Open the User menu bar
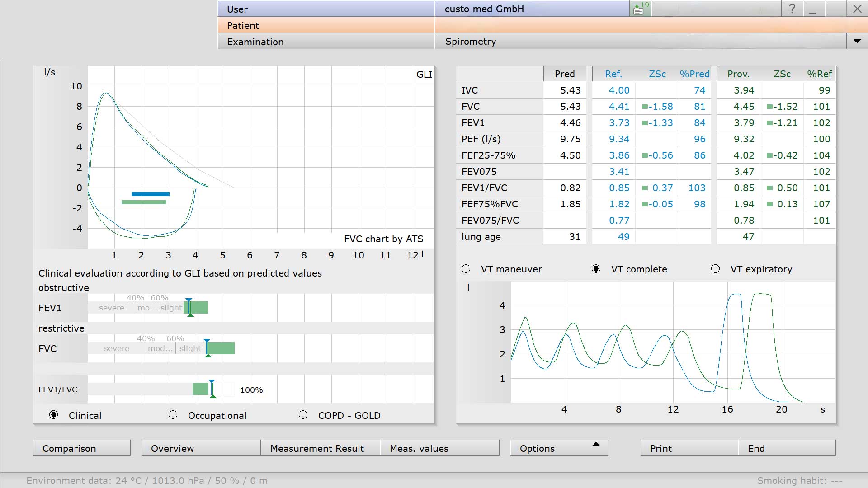This screenshot has width=868, height=488. coord(325,9)
